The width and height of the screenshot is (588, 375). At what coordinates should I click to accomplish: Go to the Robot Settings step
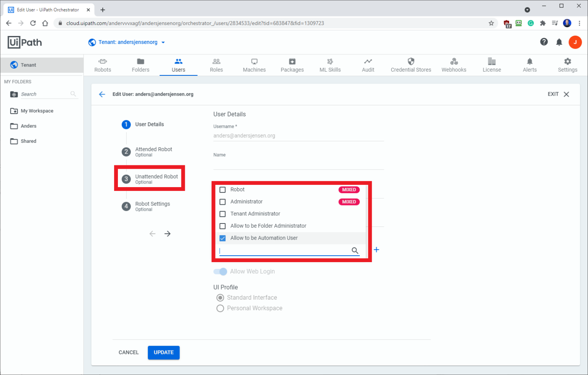coord(152,207)
